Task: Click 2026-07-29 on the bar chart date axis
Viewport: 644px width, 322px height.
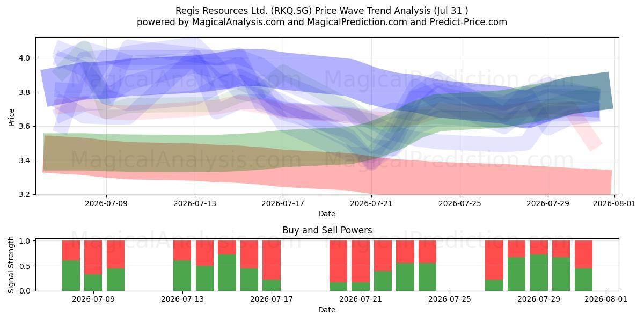Action: pyautogui.click(x=539, y=299)
